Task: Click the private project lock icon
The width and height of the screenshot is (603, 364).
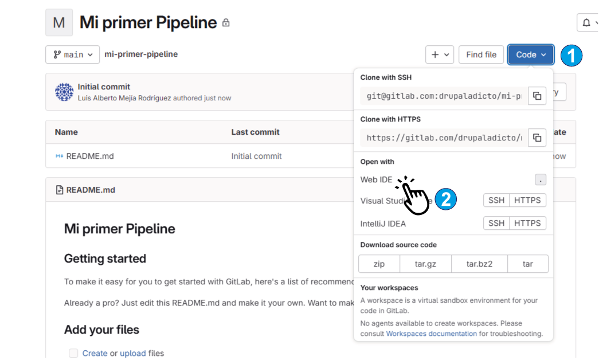Action: pos(226,24)
